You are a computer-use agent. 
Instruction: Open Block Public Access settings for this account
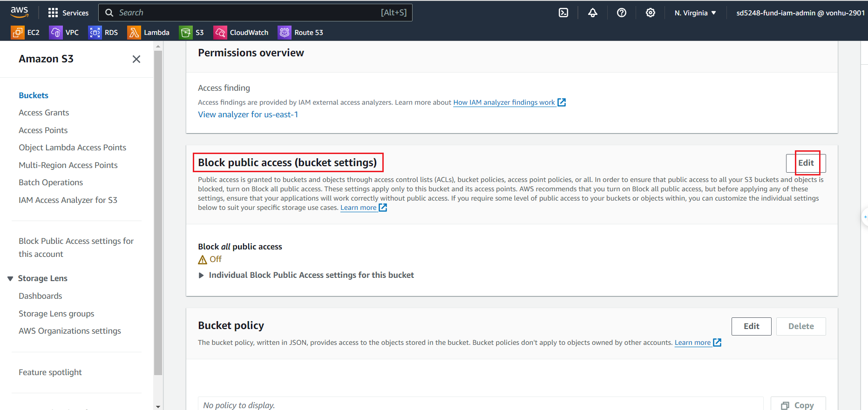pyautogui.click(x=76, y=248)
